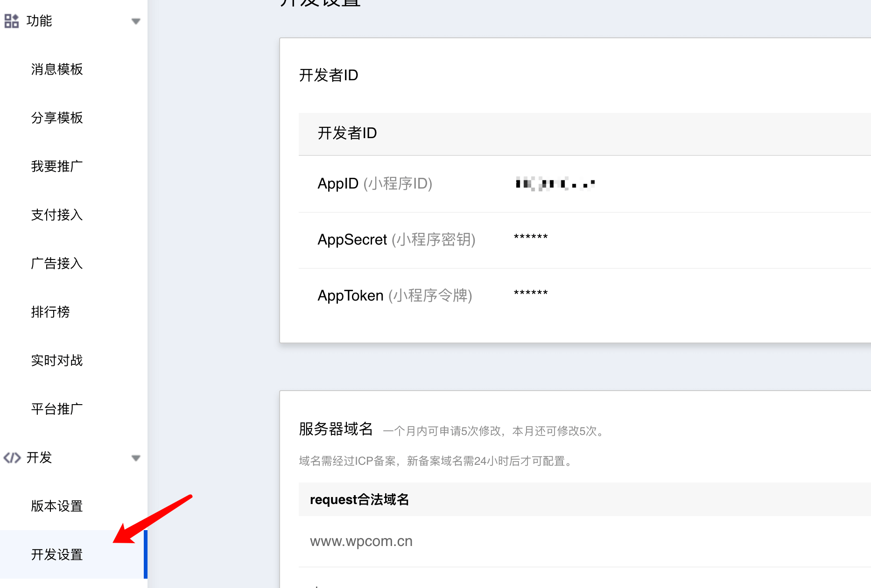Collapse the 功能 section arrow

[136, 21]
